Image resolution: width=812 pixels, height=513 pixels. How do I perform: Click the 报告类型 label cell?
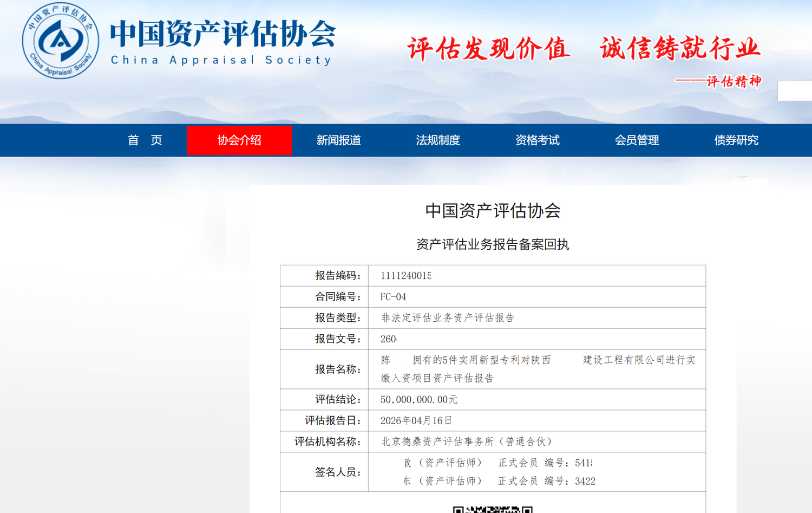click(324, 318)
